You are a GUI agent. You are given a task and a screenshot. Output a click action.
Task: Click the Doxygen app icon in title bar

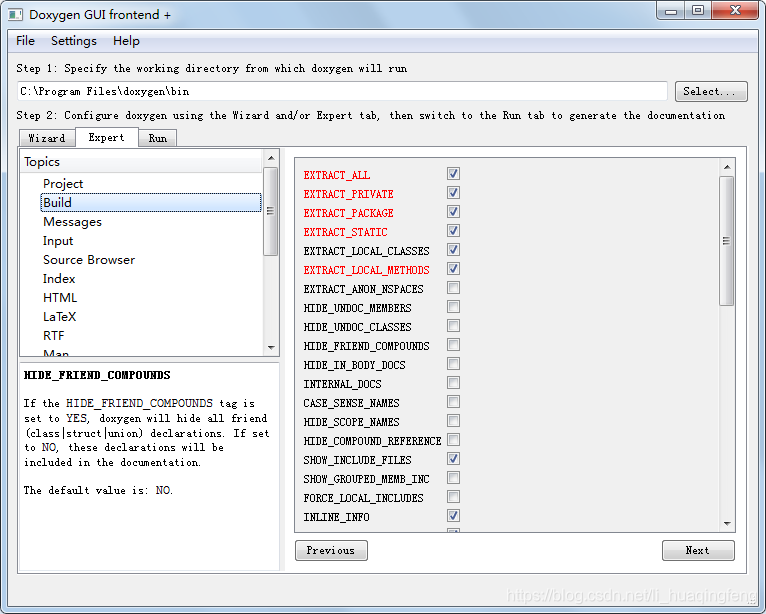pos(15,15)
